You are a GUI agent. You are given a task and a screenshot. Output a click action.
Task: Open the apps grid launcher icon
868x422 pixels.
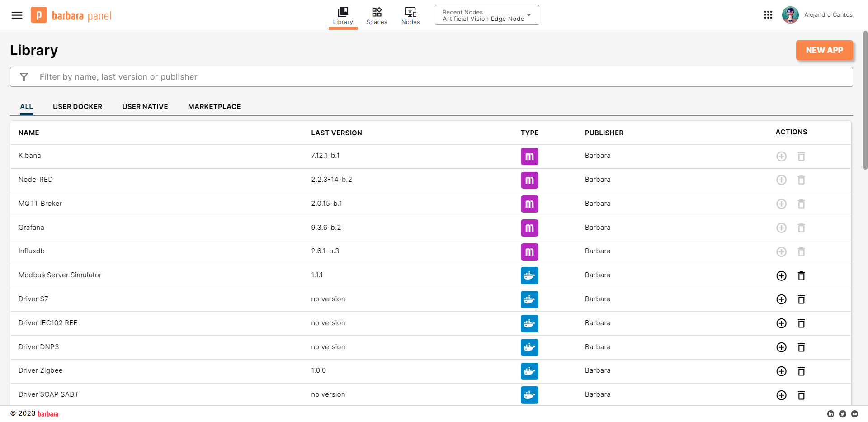click(768, 15)
